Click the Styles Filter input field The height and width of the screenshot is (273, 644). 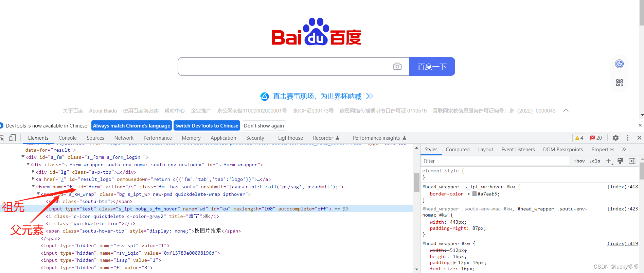coord(495,161)
